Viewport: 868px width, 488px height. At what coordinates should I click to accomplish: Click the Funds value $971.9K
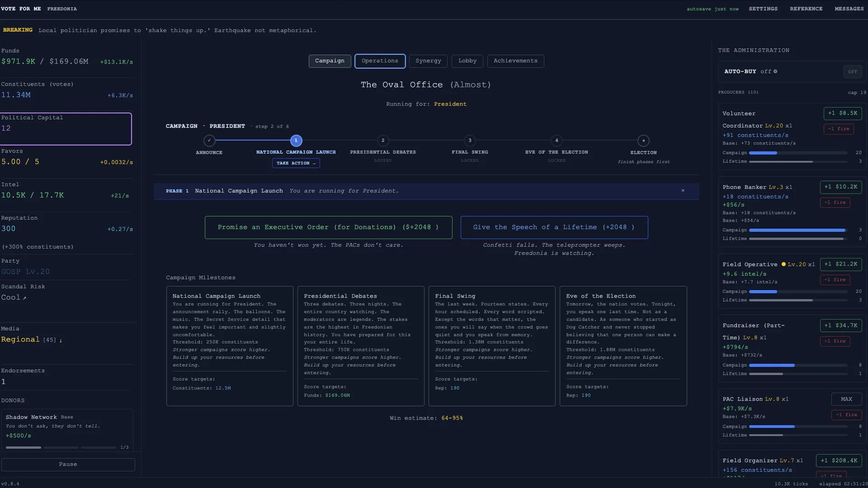point(18,61)
